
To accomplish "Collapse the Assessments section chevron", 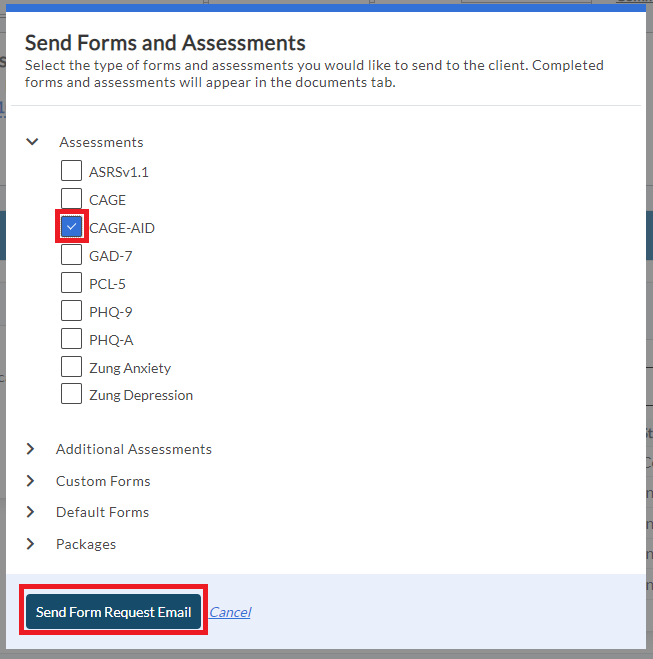I will point(32,142).
